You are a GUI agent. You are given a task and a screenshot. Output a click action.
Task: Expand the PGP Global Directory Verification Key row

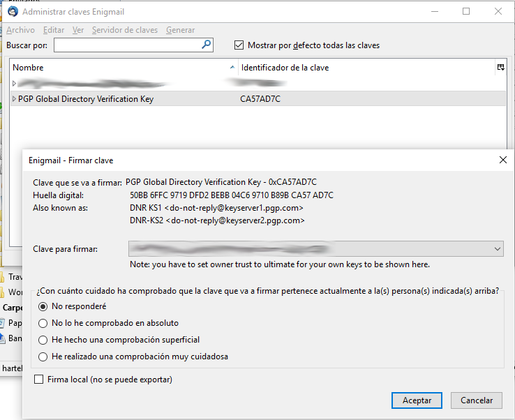point(14,99)
